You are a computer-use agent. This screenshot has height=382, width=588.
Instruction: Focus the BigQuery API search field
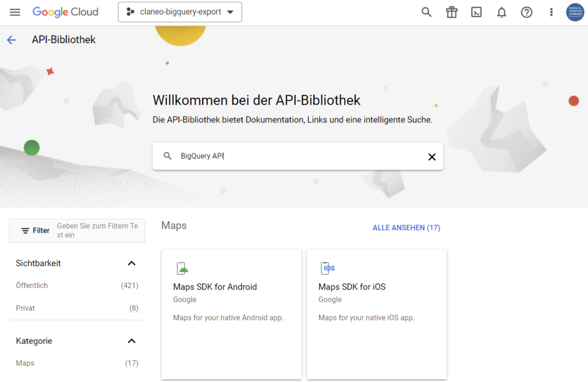(x=298, y=156)
